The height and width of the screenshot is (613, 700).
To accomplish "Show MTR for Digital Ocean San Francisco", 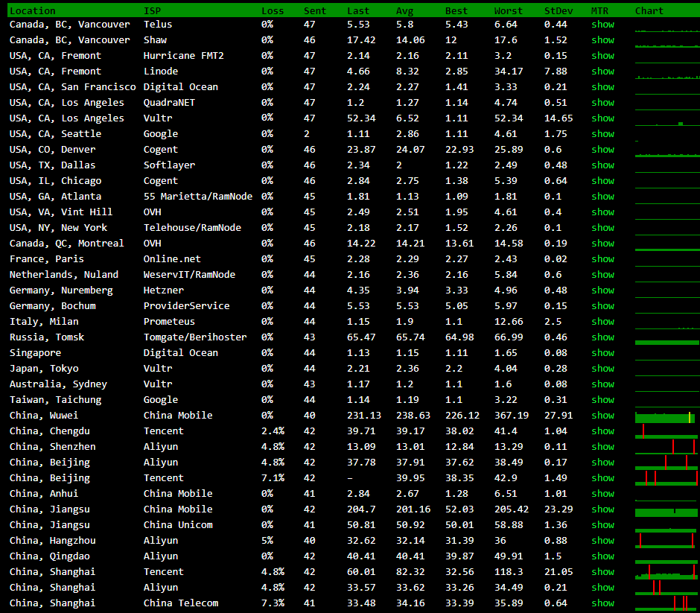I will pos(602,87).
